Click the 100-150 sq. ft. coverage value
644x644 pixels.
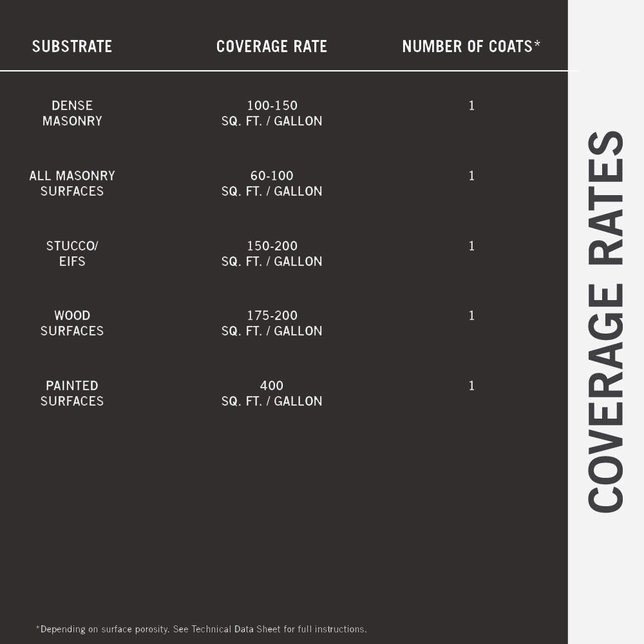coord(272,113)
